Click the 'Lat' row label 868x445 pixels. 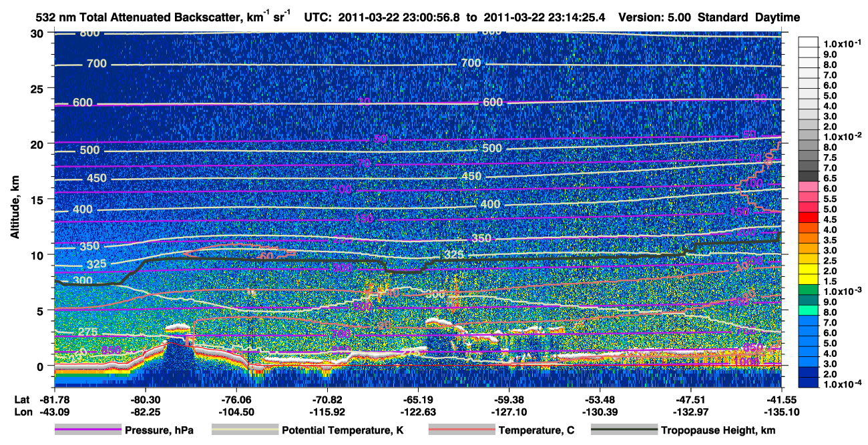pos(21,401)
